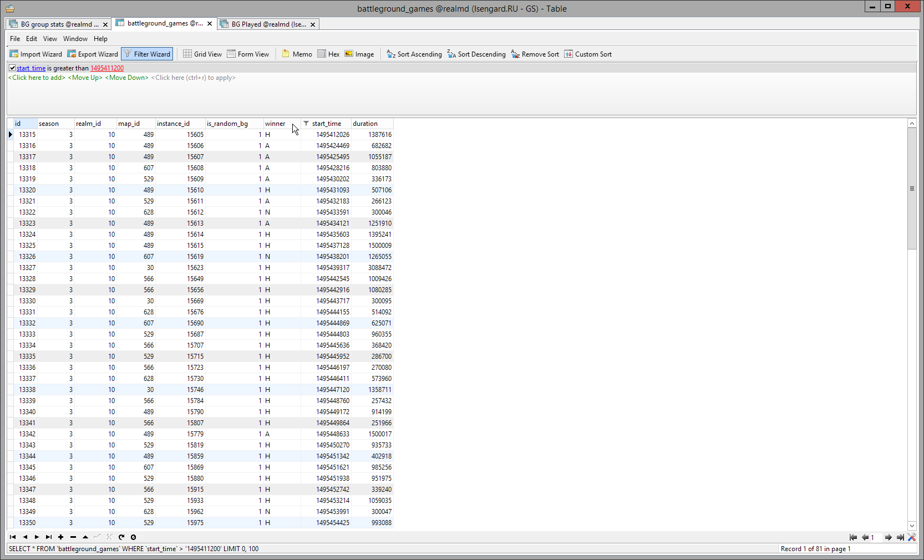Image resolution: width=924 pixels, height=560 pixels.
Task: Sort the column ascending
Action: click(414, 54)
